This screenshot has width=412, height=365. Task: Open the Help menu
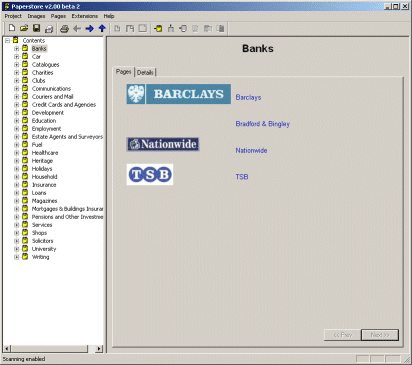click(x=109, y=16)
